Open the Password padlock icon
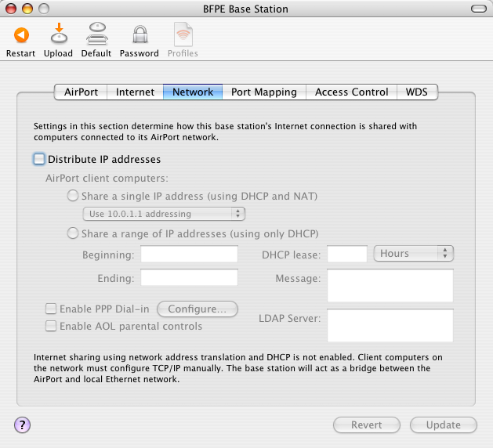This screenshot has height=448, width=493. point(140,34)
